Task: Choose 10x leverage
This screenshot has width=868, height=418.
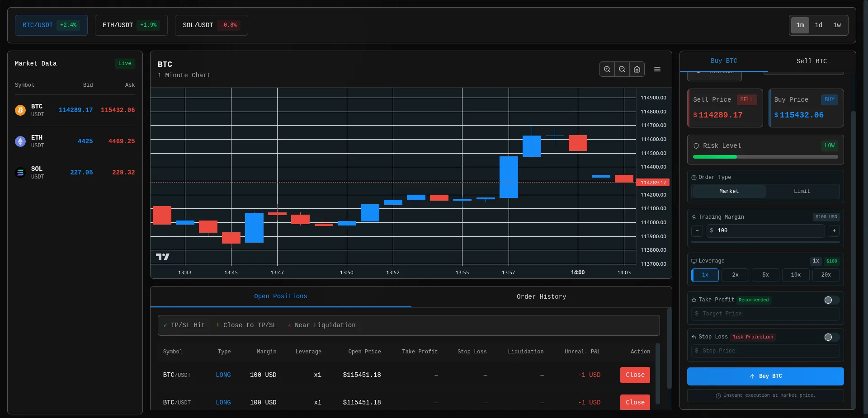Action: pos(796,275)
